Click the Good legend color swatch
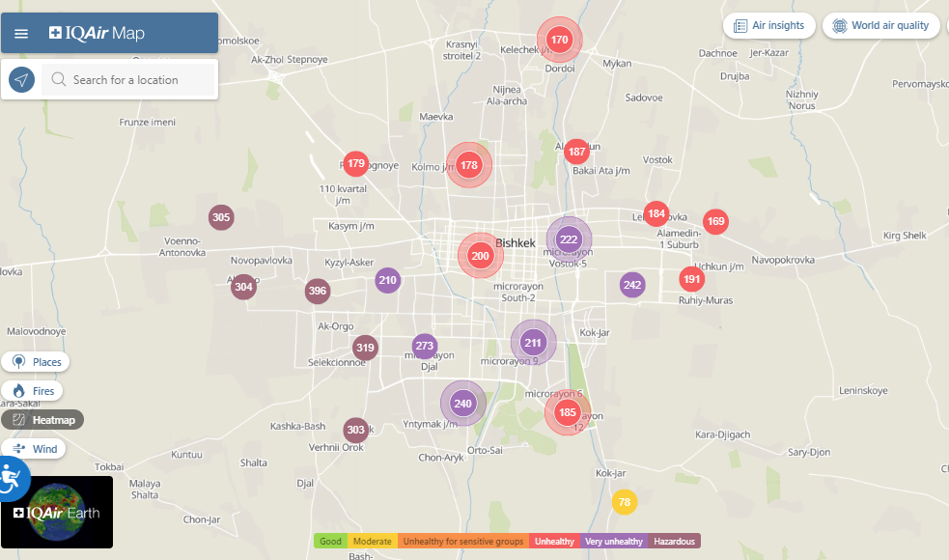 click(x=330, y=542)
